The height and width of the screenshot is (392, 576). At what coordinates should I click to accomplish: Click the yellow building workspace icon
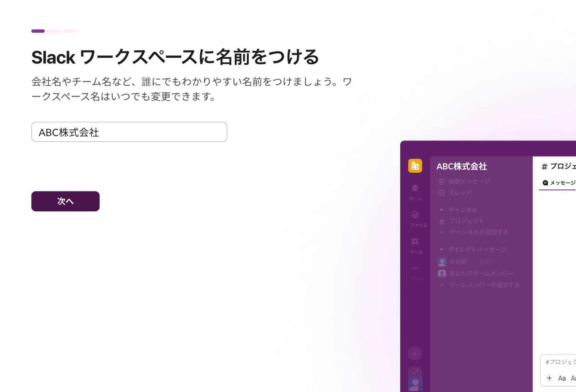coord(415,166)
